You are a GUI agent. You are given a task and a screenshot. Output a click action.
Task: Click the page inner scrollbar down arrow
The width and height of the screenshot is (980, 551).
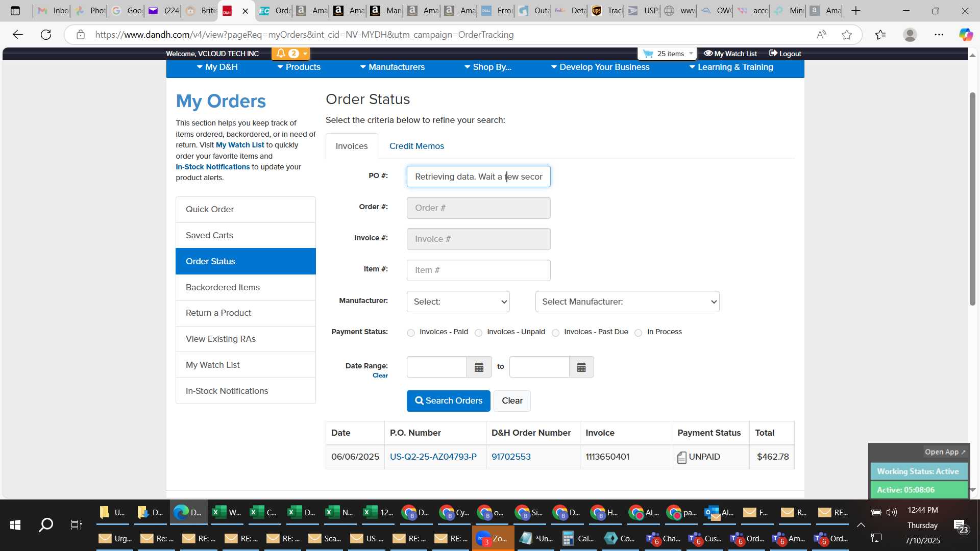pyautogui.click(x=973, y=490)
